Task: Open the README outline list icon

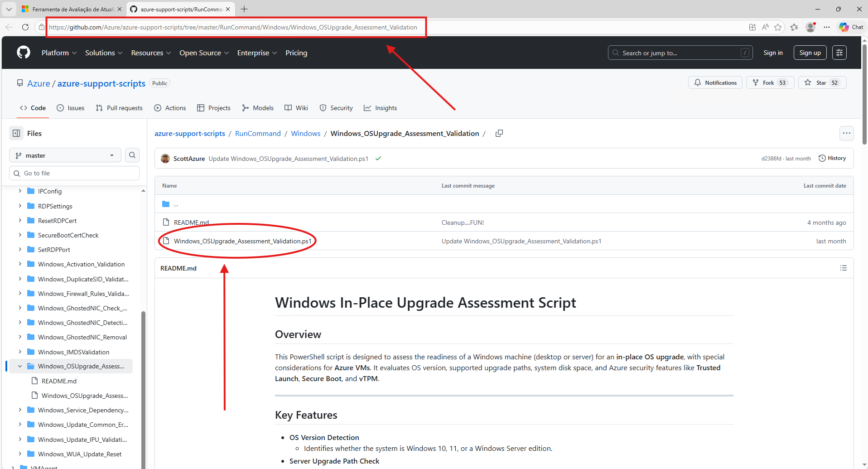Action: pyautogui.click(x=843, y=268)
